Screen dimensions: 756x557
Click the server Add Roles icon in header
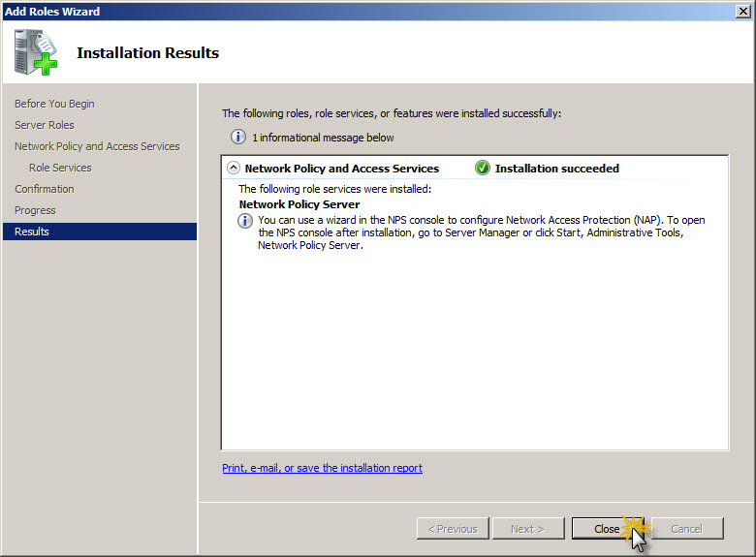[x=36, y=52]
